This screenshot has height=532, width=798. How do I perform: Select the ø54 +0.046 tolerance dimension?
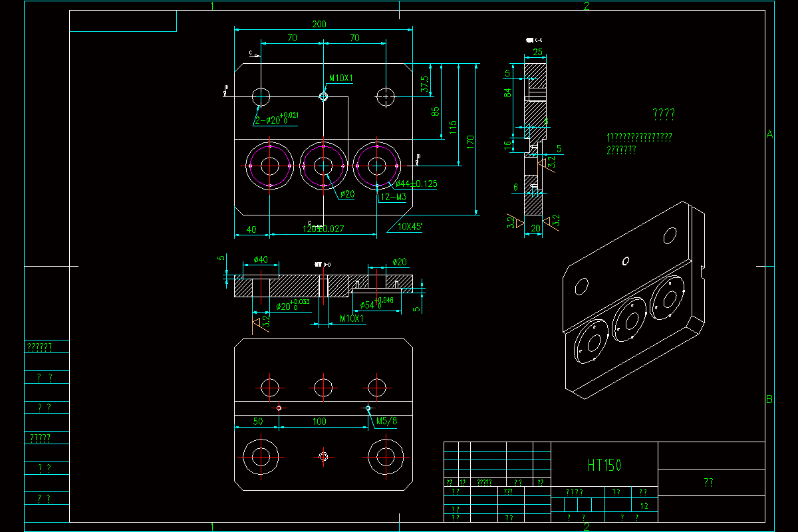pyautogui.click(x=377, y=305)
